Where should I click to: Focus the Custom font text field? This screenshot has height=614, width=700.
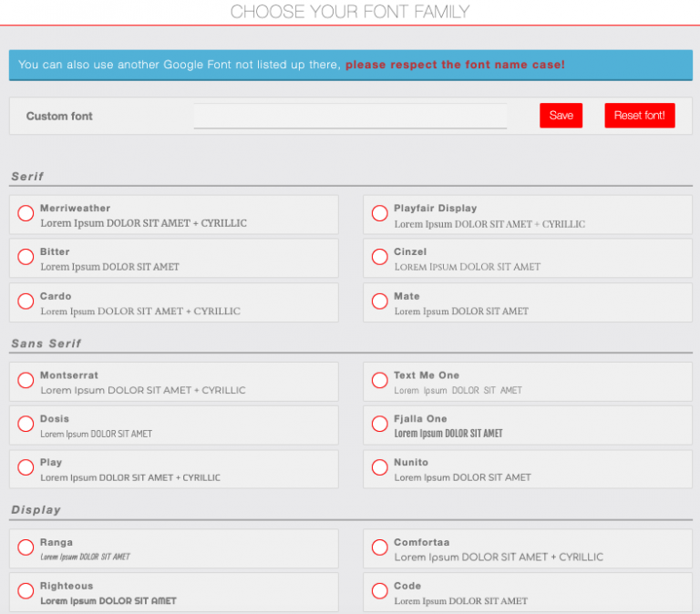350,116
